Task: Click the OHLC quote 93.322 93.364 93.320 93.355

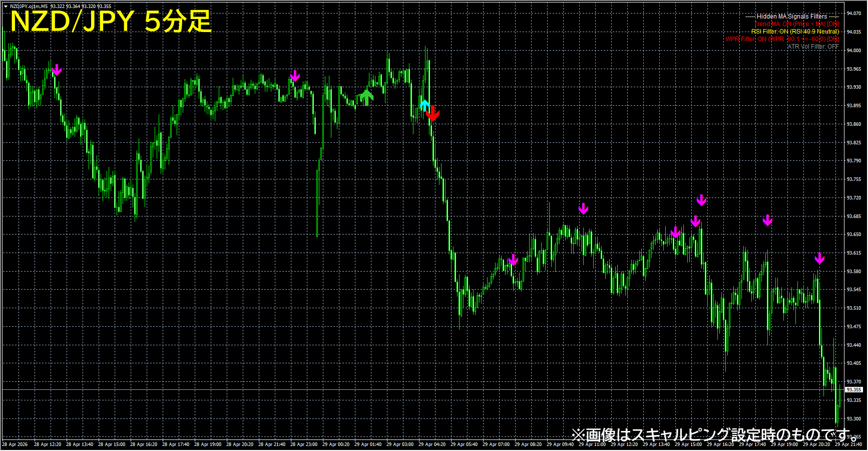Action: click(x=81, y=7)
